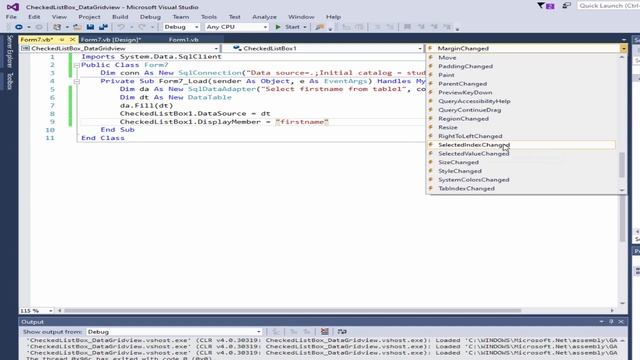Collapse the Public Class Form7 block
The image size is (640, 360).
coord(76,65)
